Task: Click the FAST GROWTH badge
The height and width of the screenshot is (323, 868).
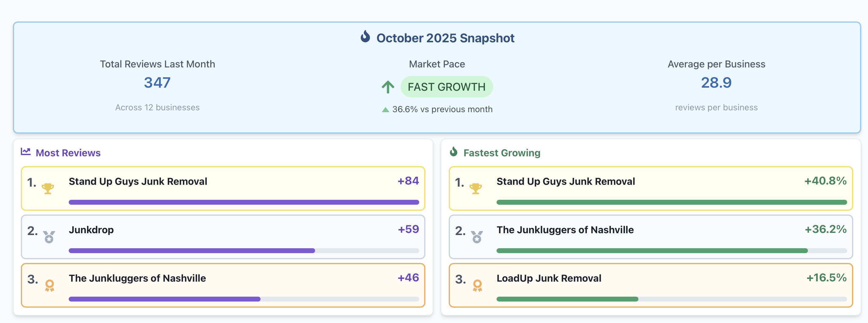Action: (x=446, y=87)
